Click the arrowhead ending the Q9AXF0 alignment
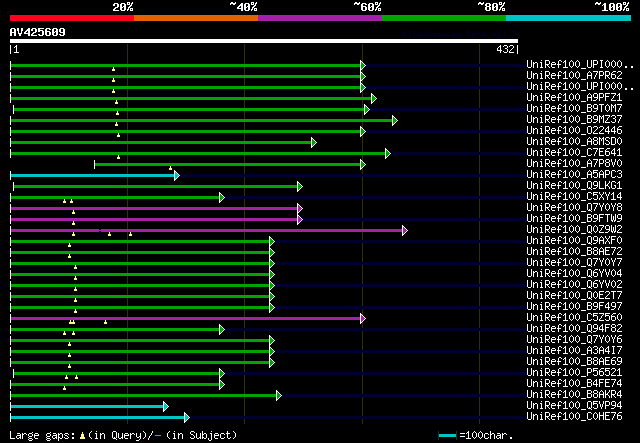The width and height of the screenshot is (640, 443). point(272,242)
